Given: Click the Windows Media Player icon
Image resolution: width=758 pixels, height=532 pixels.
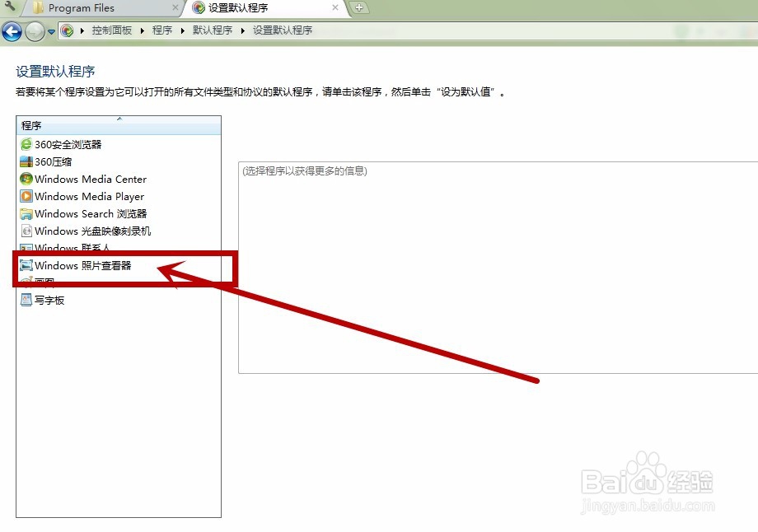Looking at the screenshot, I should 26,196.
